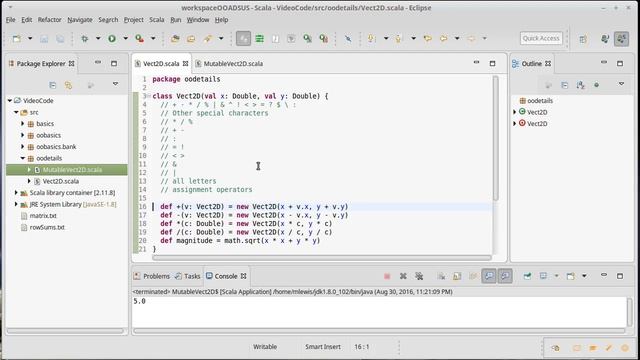Image resolution: width=640 pixels, height=360 pixels.
Task: Expand the oobasics.bank package
Action: click(23, 147)
